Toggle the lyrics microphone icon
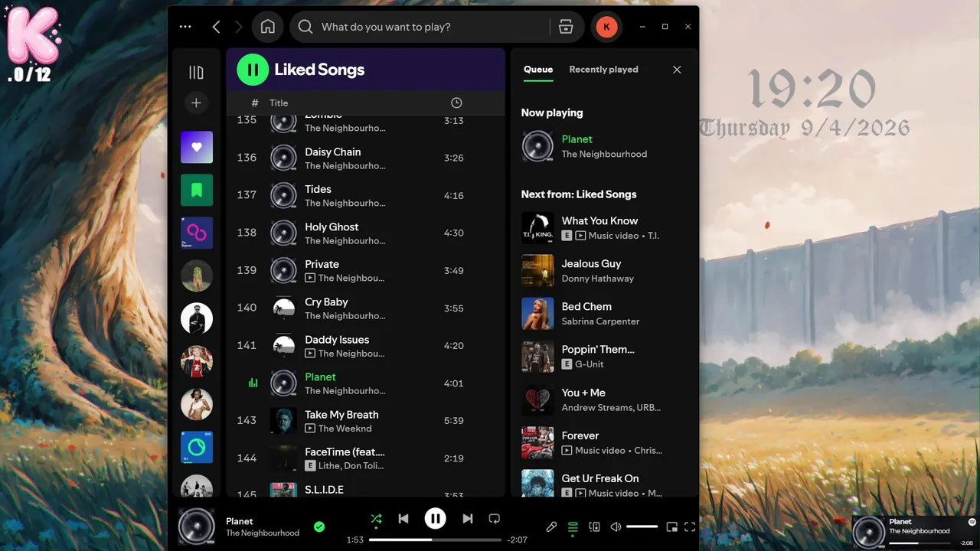980x551 pixels. 551,527
